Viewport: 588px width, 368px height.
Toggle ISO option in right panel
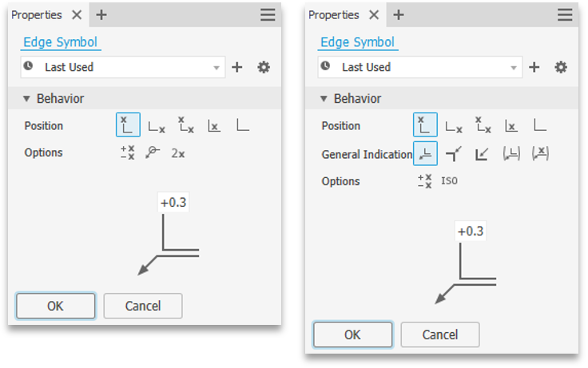[449, 180]
